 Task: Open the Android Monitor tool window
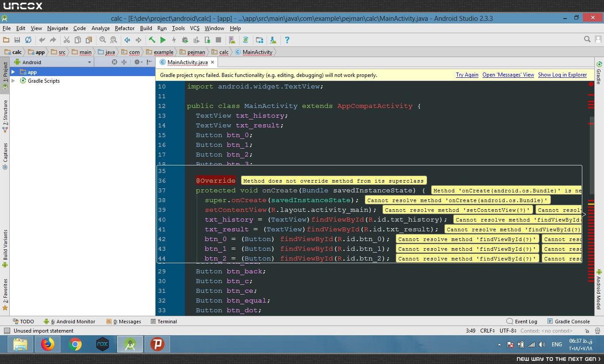pos(69,322)
